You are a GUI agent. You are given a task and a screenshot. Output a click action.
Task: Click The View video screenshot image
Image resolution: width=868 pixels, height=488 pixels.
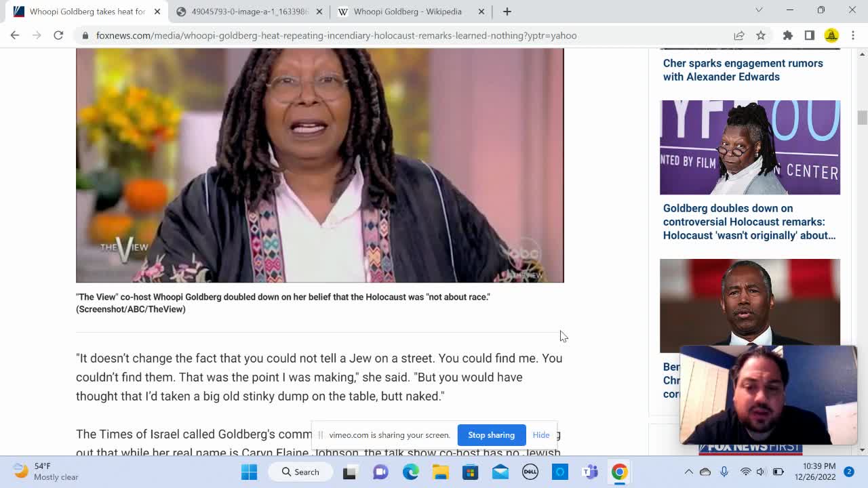[319, 165]
